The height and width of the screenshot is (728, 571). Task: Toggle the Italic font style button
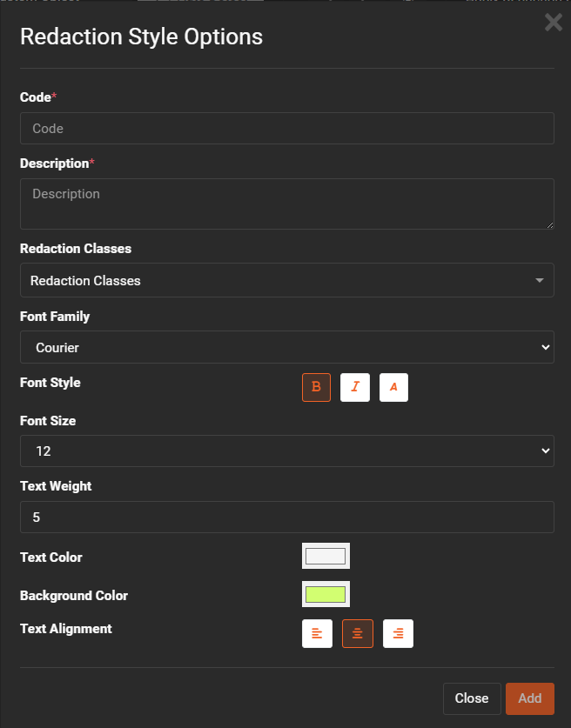[354, 387]
